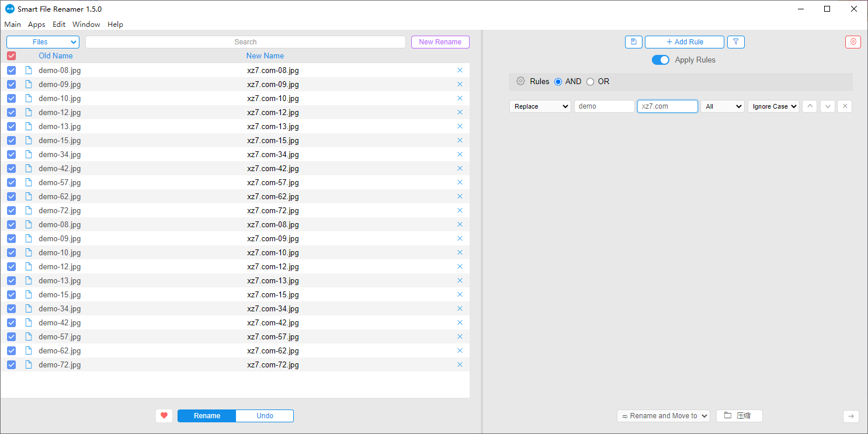The height and width of the screenshot is (434, 868).
Task: Open the All occurrences dropdown
Action: pos(723,106)
